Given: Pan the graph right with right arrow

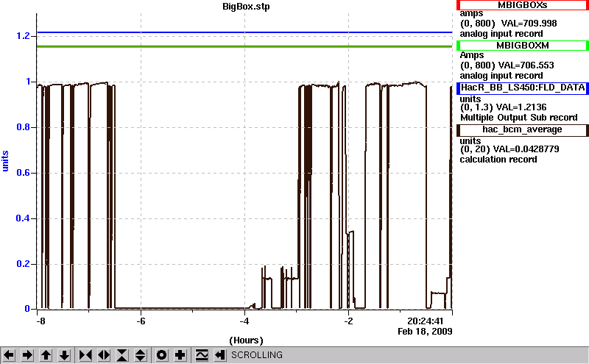Looking at the screenshot, I should 27,355.
